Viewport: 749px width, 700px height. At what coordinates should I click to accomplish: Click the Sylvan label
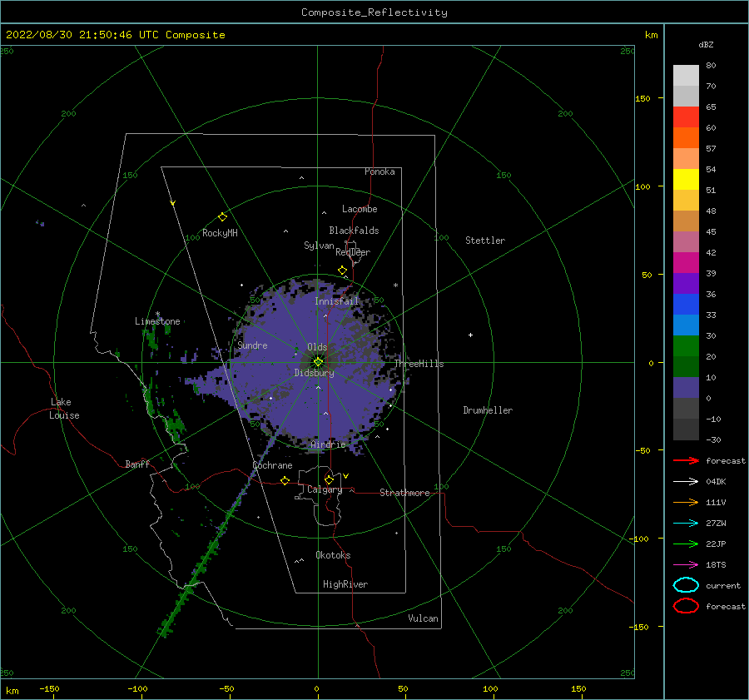point(319,246)
